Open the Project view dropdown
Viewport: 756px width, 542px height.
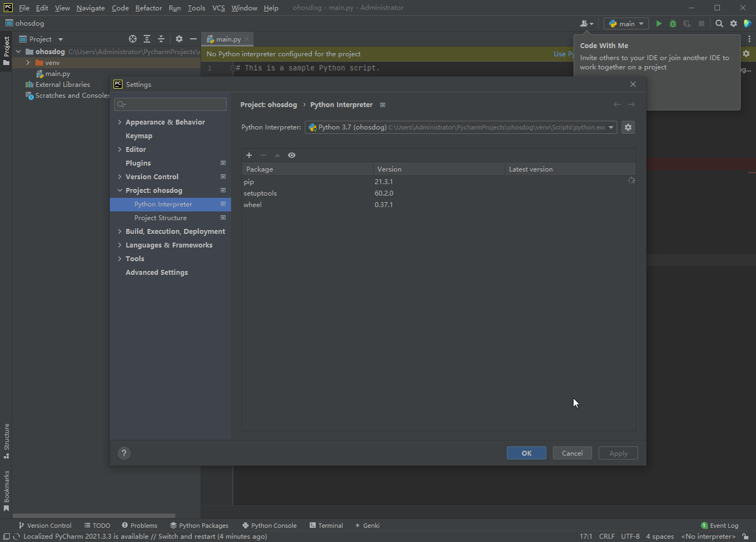pos(42,39)
